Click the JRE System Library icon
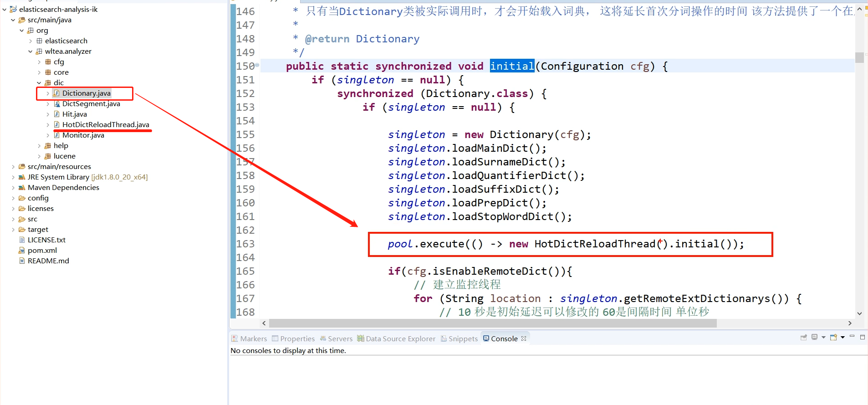This screenshot has width=868, height=405. point(22,177)
